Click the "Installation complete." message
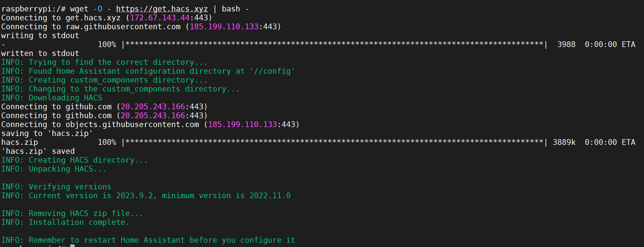This screenshot has width=644, height=247. point(79,222)
